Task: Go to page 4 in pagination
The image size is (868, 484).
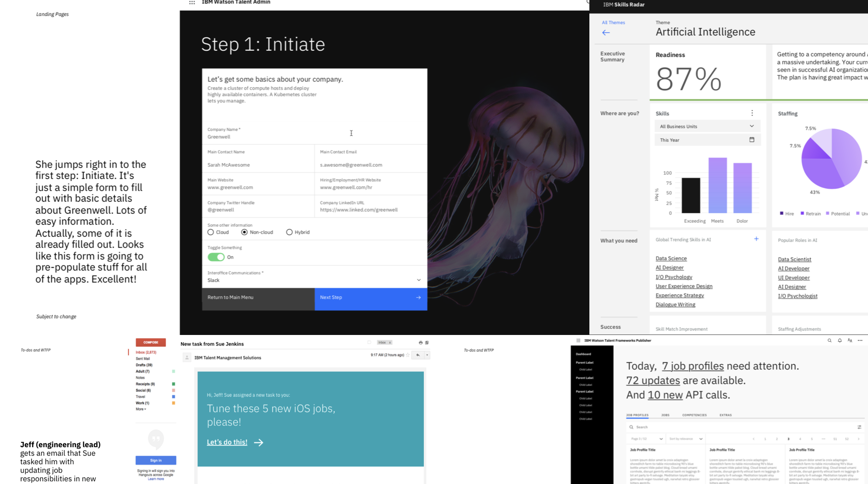Action: [x=800, y=439]
